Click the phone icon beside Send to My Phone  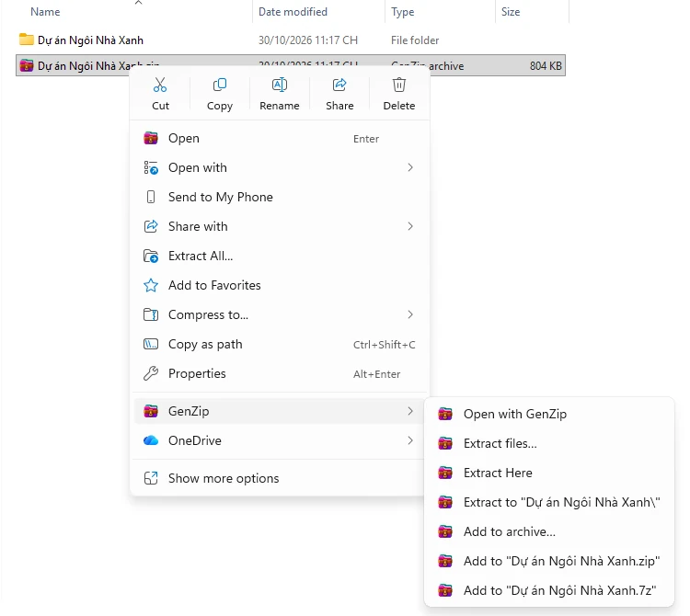coord(151,197)
